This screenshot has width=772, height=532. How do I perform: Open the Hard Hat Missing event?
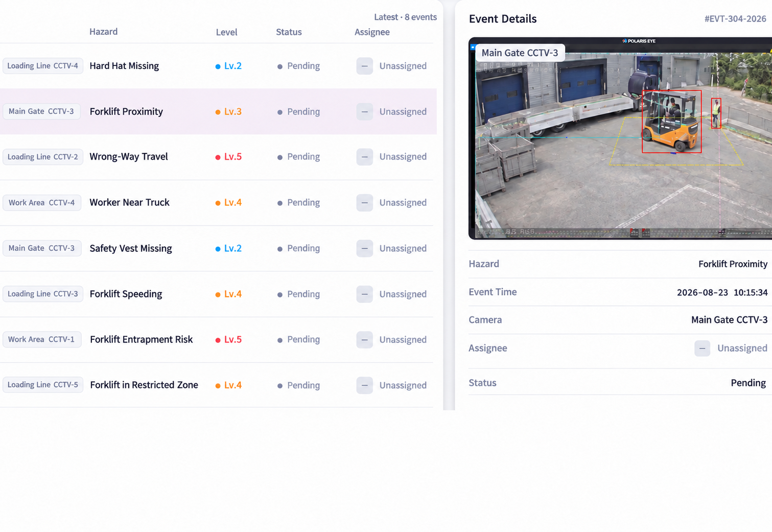pyautogui.click(x=217, y=66)
